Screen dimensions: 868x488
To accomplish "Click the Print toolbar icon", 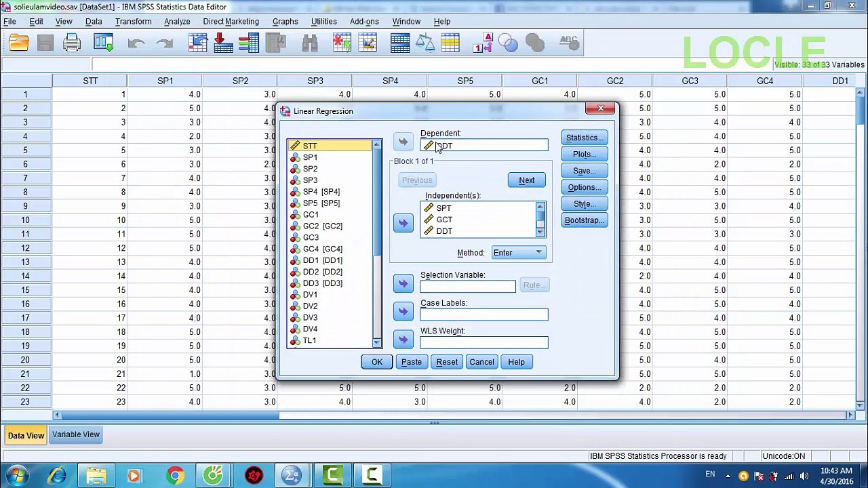I will [x=72, y=44].
